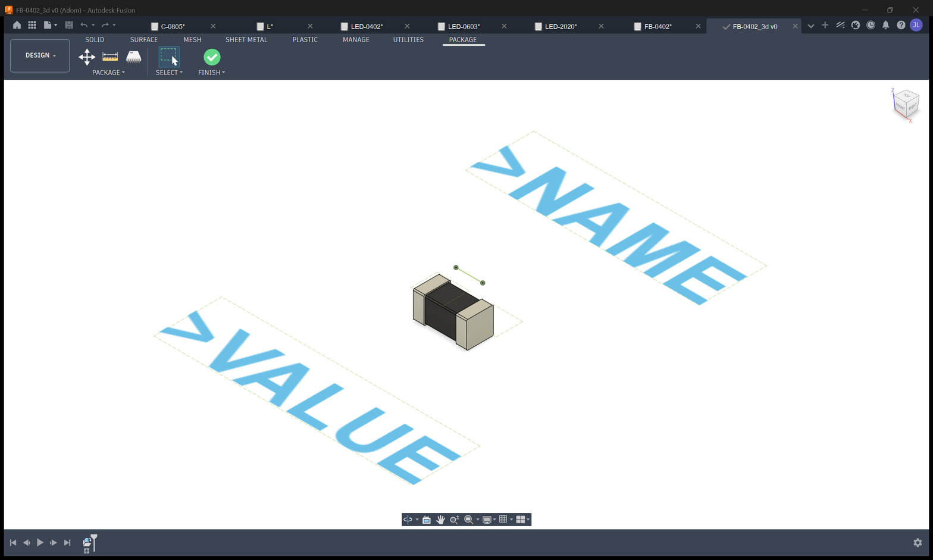Open the Data Panel grid icon
933x560 pixels.
(x=32, y=25)
